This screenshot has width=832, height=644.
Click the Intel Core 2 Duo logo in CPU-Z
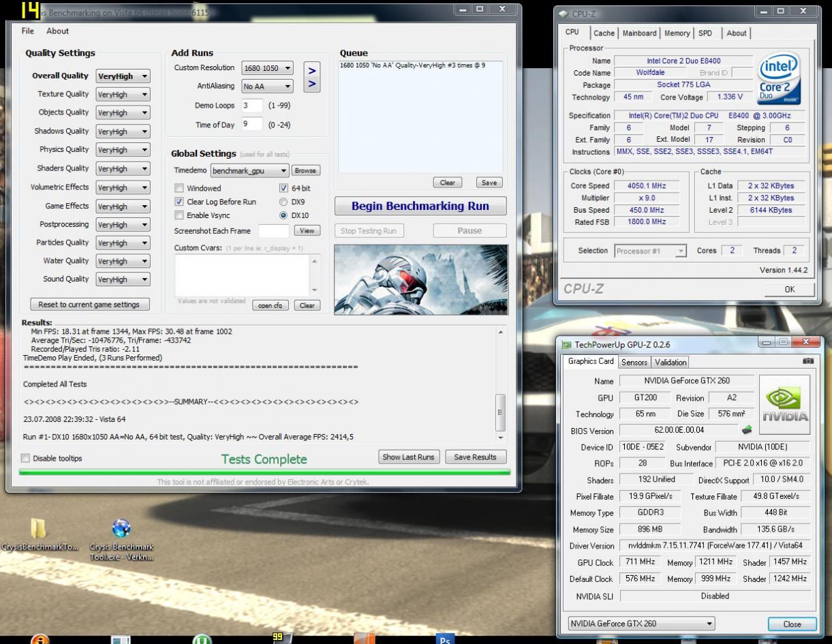[780, 80]
